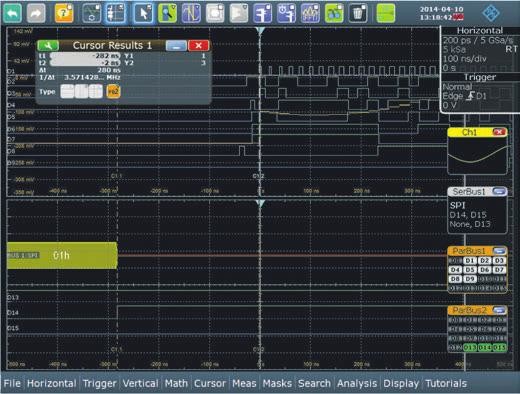Open the Cursor menu
The height and width of the screenshot is (394, 520).
tap(210, 383)
